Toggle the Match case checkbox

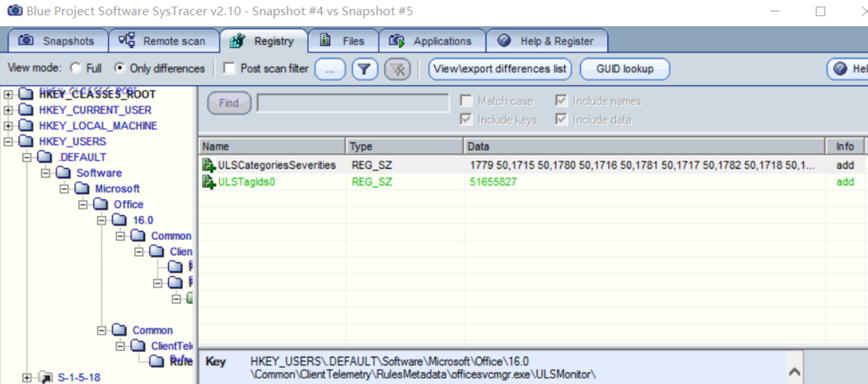coord(466,101)
